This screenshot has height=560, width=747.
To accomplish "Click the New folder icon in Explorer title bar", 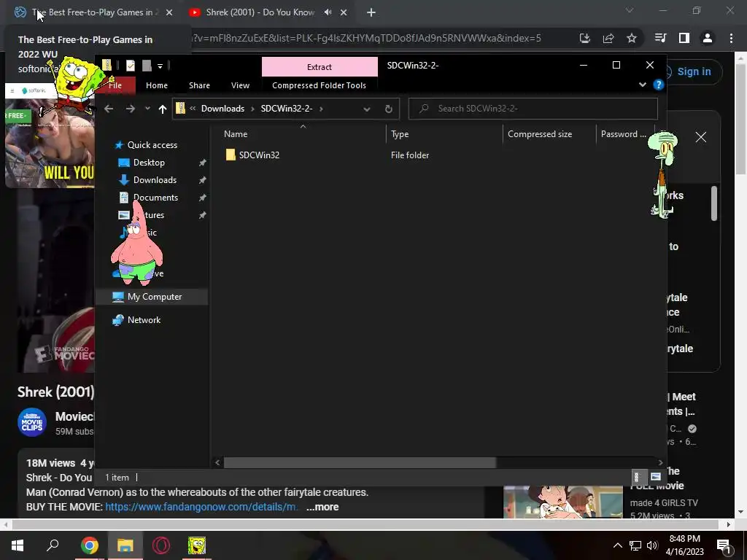I will [147, 65].
